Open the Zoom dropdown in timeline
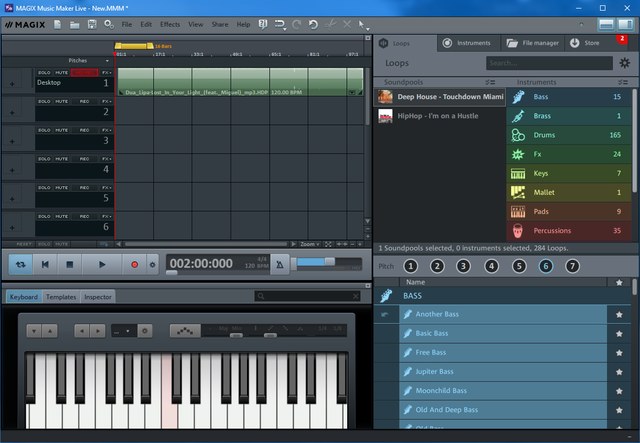The height and width of the screenshot is (443, 640). (x=311, y=243)
